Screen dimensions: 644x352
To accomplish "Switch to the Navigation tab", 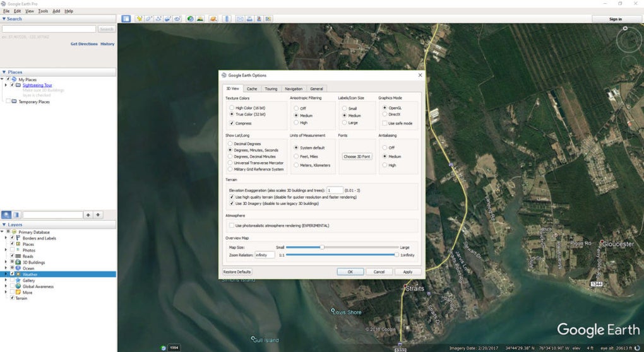I will pyautogui.click(x=293, y=89).
